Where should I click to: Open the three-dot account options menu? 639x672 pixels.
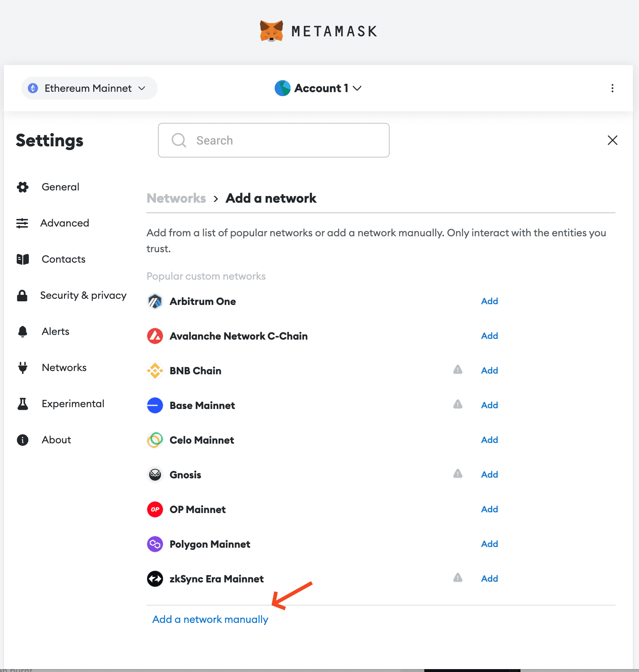coord(612,88)
